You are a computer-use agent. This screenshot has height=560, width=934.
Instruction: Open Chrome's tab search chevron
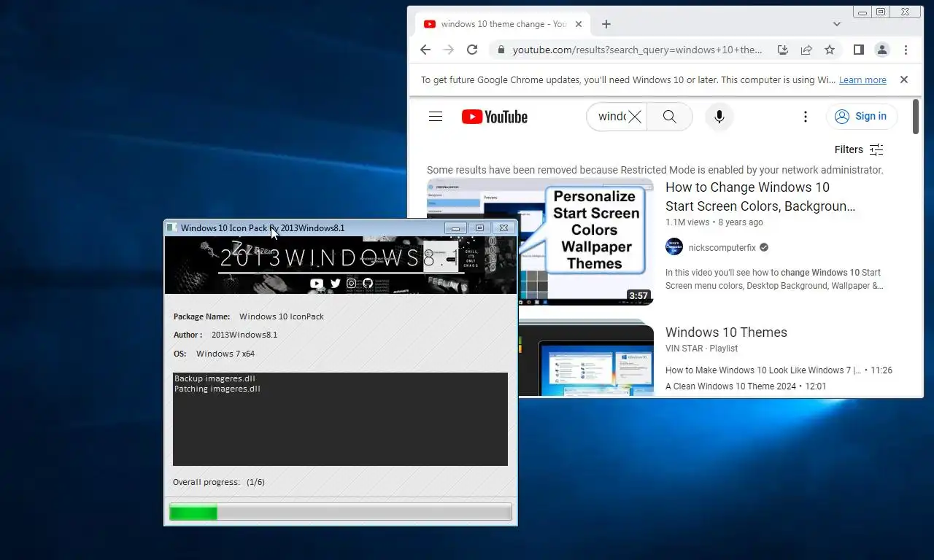[x=837, y=24]
